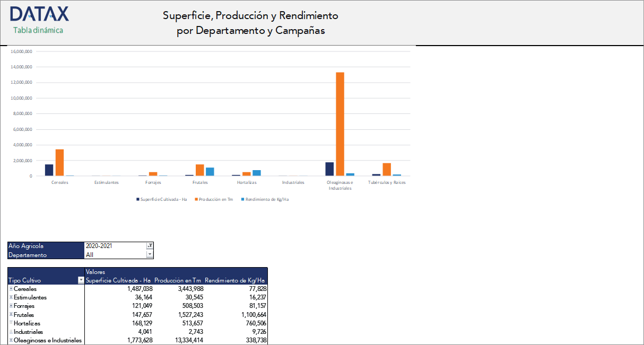Click the collapse icon beside Cereales row

click(x=10, y=289)
